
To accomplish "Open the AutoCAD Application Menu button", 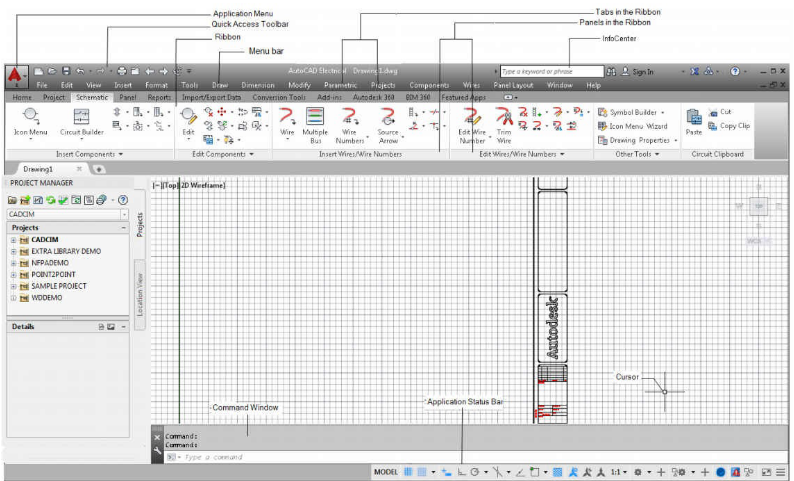I will pos(15,76).
